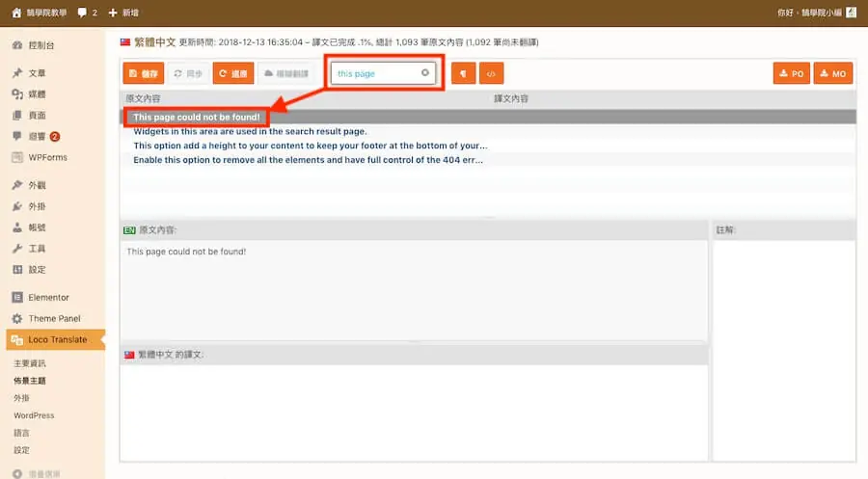
Task: Select row "Enable this option to remove all..."
Action: click(x=488, y=160)
